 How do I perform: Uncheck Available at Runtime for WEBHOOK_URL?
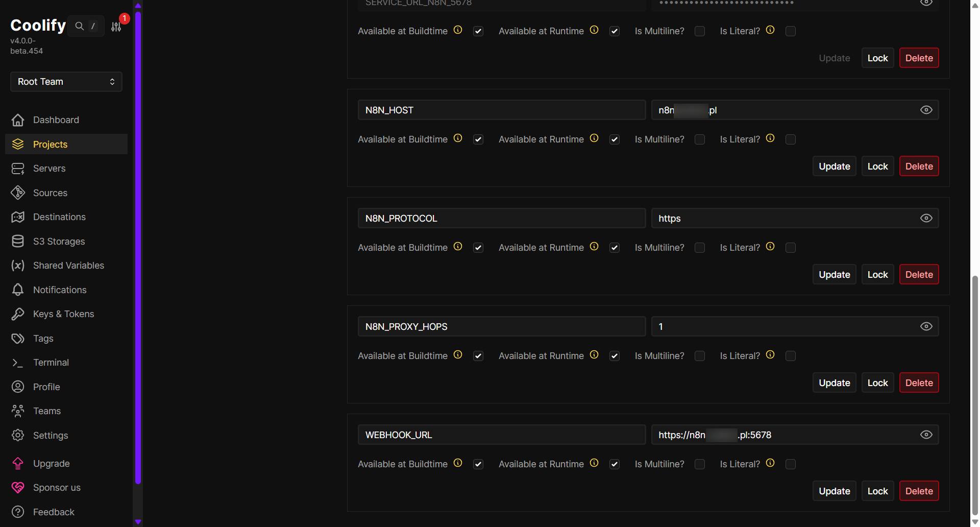615,464
